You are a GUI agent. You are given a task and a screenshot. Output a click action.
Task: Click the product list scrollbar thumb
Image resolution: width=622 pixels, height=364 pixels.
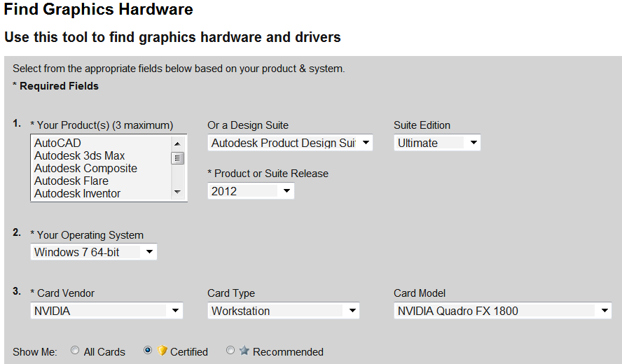coord(177,158)
